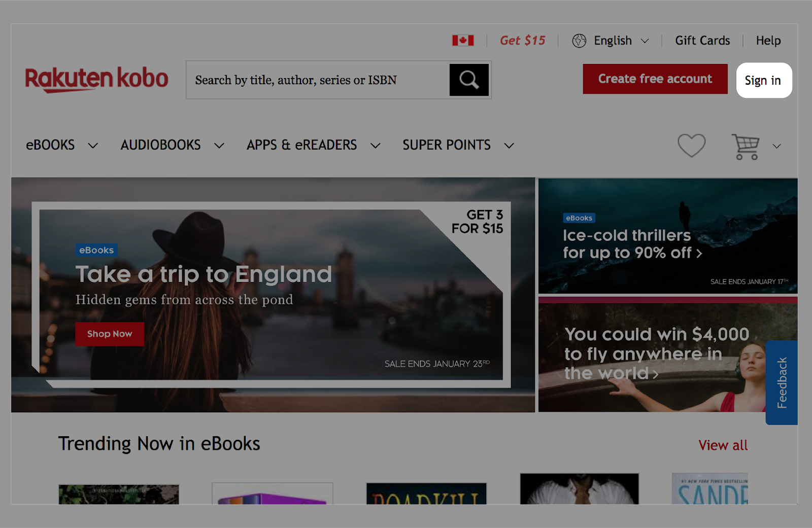Click View all for trending eBooks
Image resolution: width=812 pixels, height=528 pixels.
point(723,445)
